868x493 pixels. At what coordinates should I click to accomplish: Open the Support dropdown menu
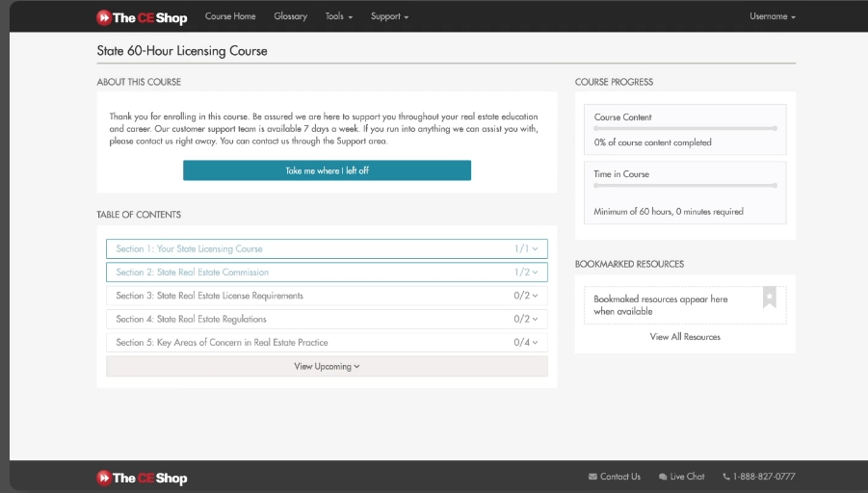(x=390, y=16)
